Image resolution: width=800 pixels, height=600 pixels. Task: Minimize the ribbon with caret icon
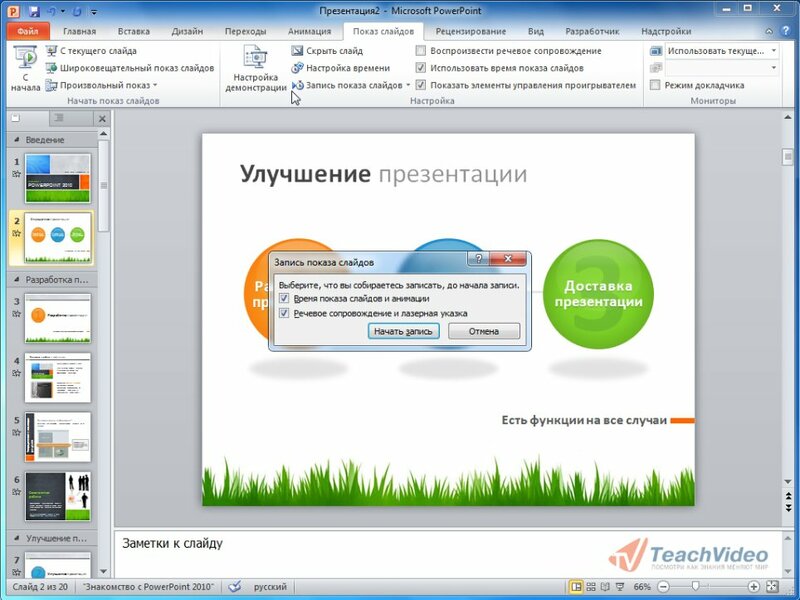769,31
